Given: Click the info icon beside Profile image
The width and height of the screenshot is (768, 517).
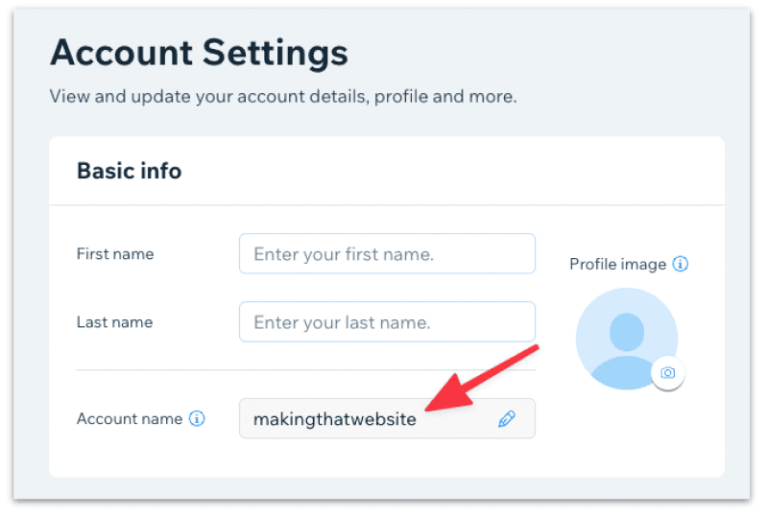Looking at the screenshot, I should 681,264.
